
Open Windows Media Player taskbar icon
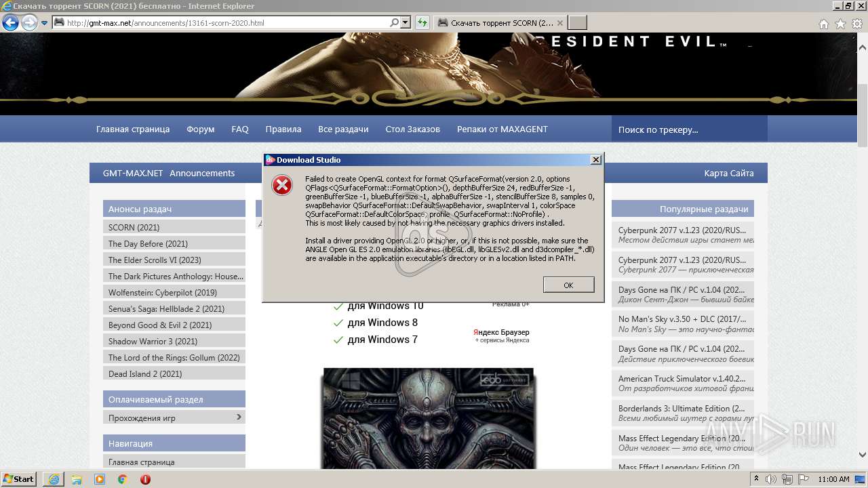tap(100, 479)
